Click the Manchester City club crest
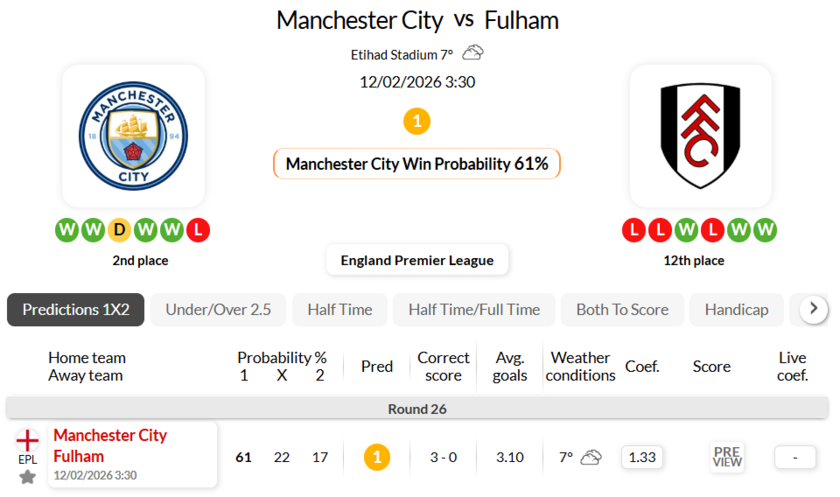 [133, 136]
